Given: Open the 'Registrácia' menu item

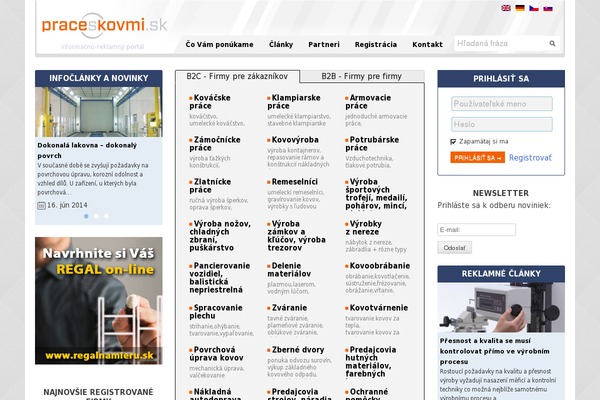Looking at the screenshot, I should click(376, 44).
